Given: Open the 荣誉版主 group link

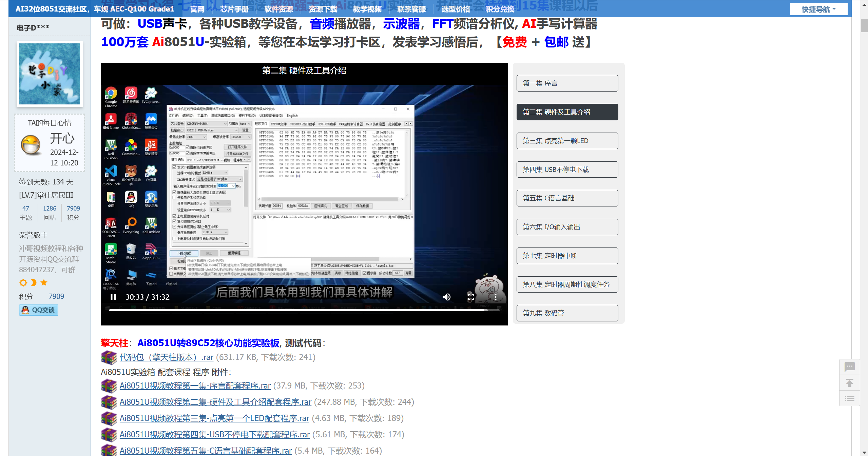Looking at the screenshot, I should point(33,235).
